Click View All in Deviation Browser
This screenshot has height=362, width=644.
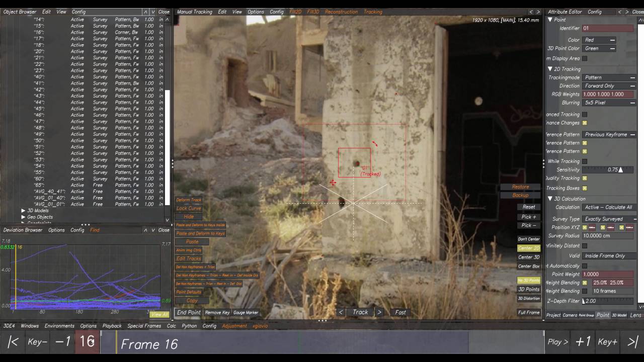click(x=159, y=314)
